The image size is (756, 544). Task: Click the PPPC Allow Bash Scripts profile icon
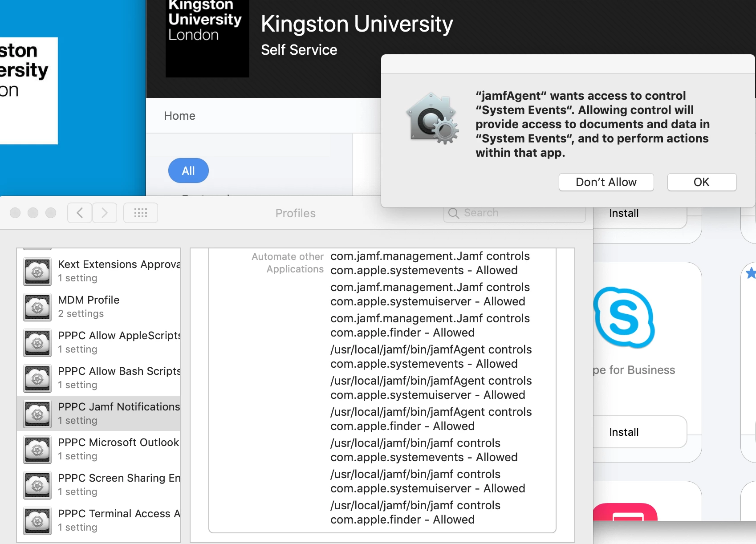click(37, 378)
